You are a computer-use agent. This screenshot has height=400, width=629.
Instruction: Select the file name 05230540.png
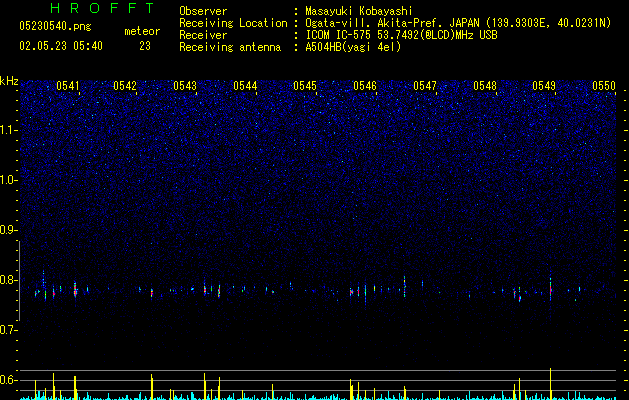click(55, 27)
